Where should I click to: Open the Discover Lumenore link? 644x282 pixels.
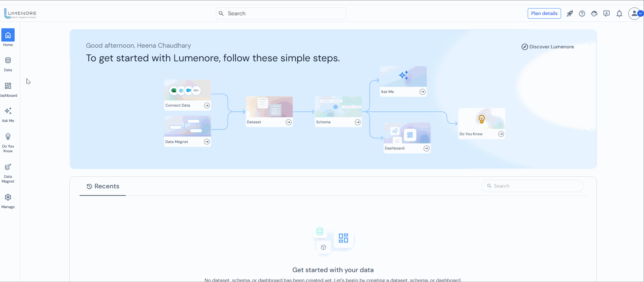point(548,47)
